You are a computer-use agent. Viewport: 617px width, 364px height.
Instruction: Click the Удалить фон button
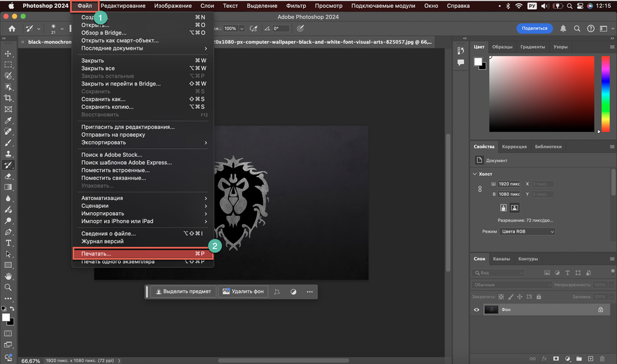tap(244, 291)
